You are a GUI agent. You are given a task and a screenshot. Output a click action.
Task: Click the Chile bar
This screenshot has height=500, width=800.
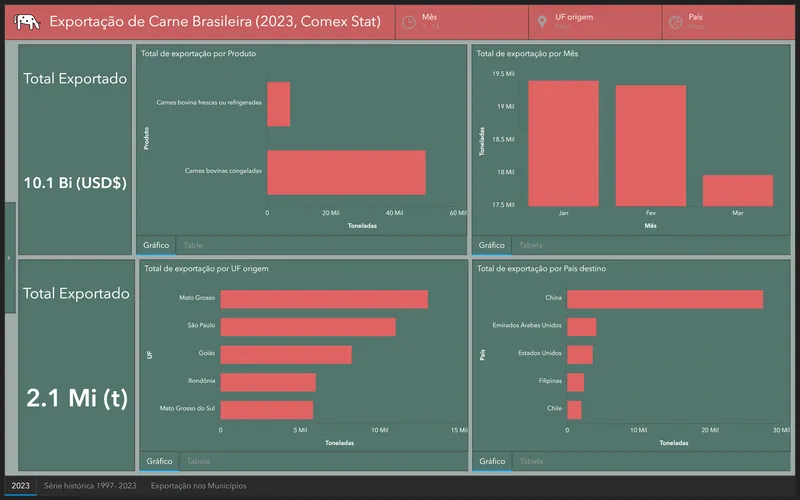[574, 410]
